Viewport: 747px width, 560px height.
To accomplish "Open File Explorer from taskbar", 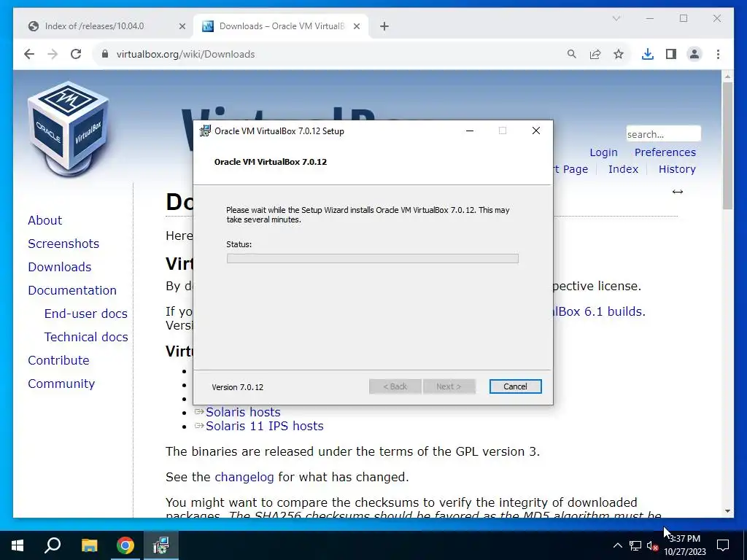I will click(89, 545).
